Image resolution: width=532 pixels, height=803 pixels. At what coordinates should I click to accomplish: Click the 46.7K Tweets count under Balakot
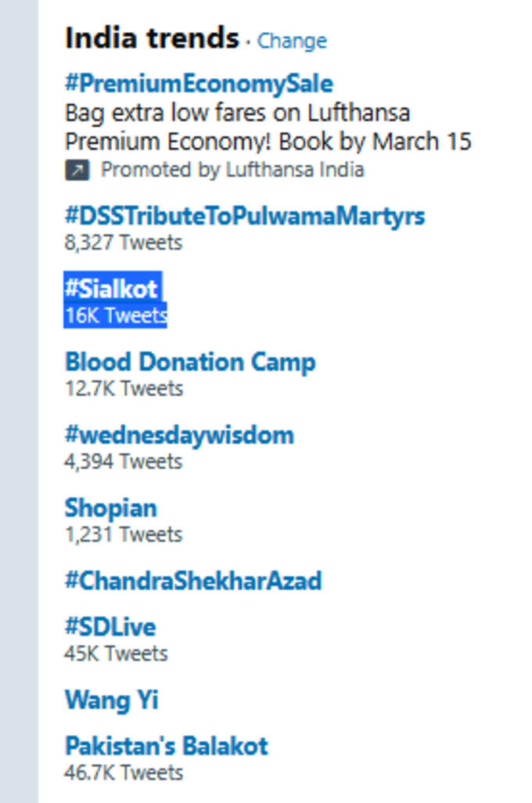[x=124, y=772]
